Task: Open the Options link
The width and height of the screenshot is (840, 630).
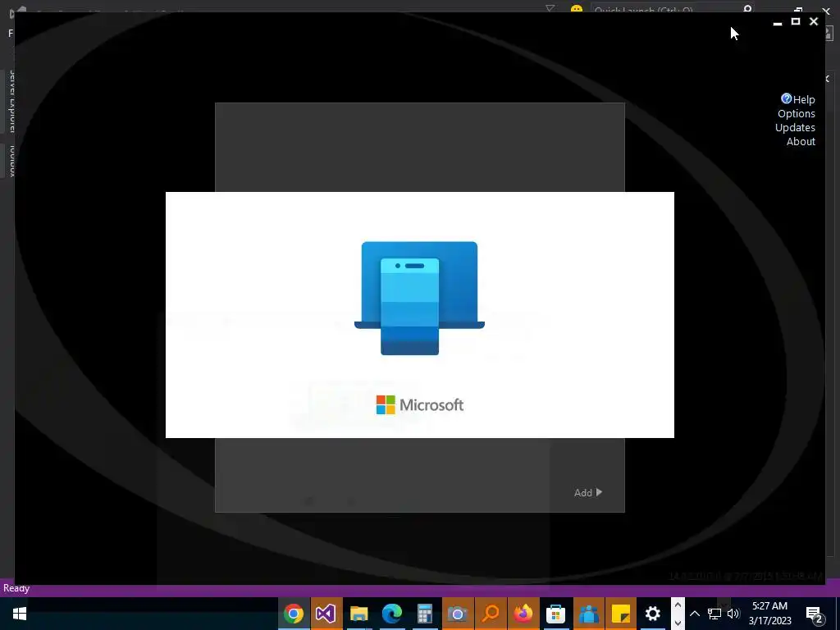Action: pos(796,113)
